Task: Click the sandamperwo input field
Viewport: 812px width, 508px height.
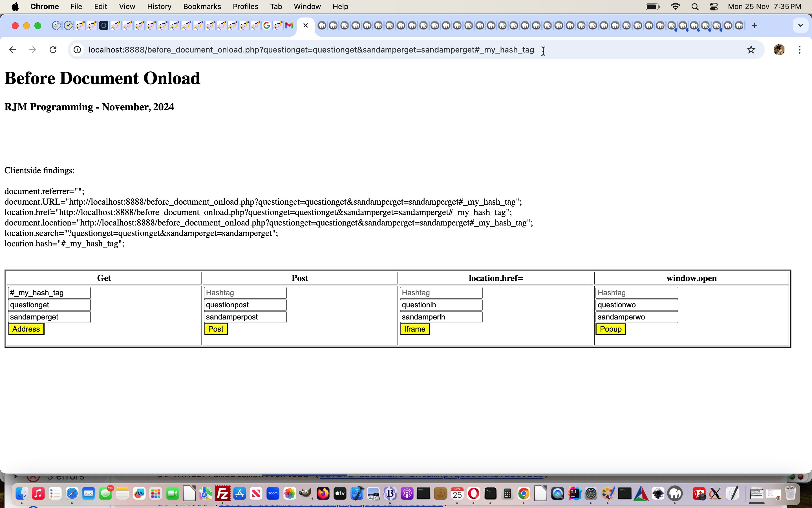Action: pos(637,317)
